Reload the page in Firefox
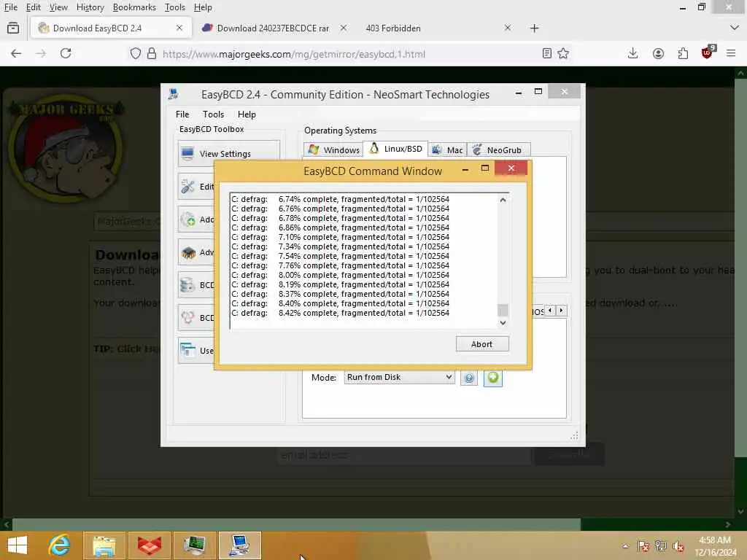 (x=66, y=53)
